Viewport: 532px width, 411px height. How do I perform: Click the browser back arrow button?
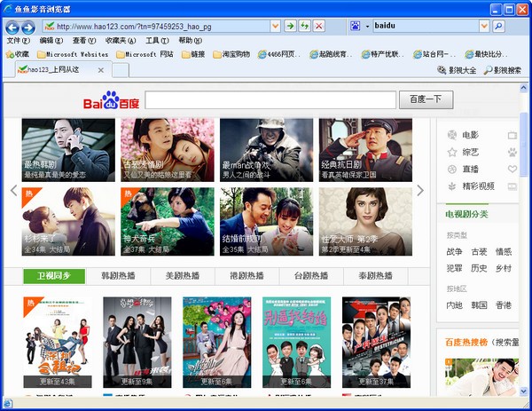click(x=12, y=27)
